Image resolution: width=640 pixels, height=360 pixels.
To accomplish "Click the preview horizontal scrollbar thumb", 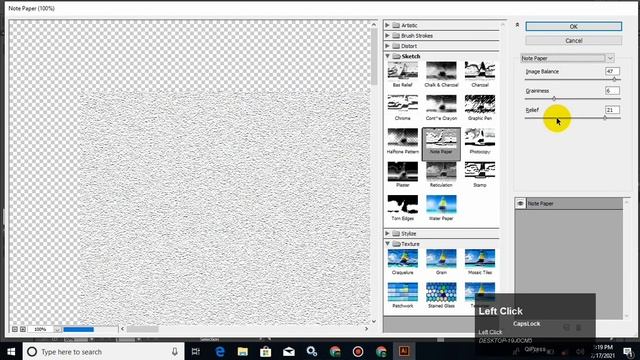I will coord(142,329).
